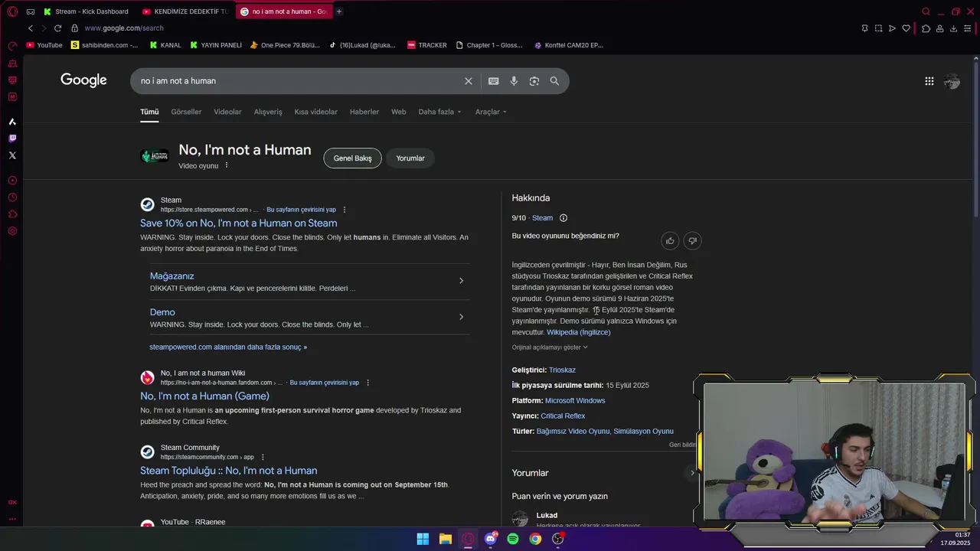Switch to the KENDİMİZE DEDEKTİF browser tab
This screenshot has width=980, height=551.
pyautogui.click(x=185, y=11)
